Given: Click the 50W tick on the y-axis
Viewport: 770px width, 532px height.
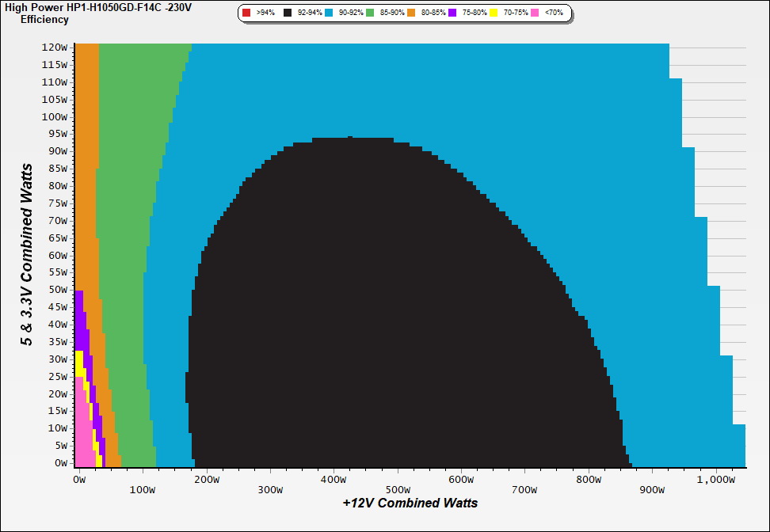Looking at the screenshot, I should [58, 290].
